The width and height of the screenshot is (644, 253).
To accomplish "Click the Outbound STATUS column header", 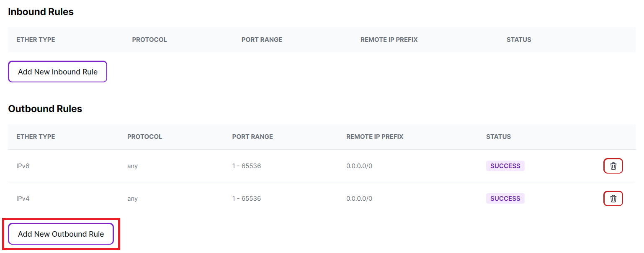I will pyautogui.click(x=498, y=137).
